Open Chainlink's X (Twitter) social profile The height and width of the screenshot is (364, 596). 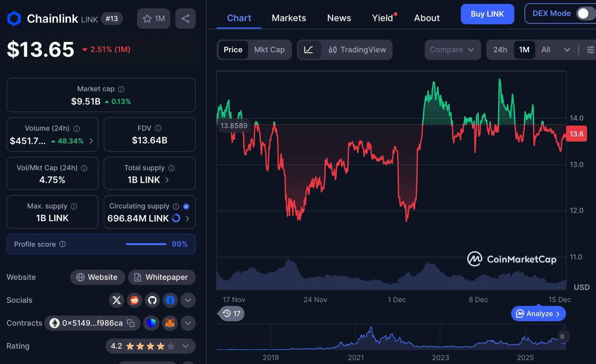(x=116, y=300)
